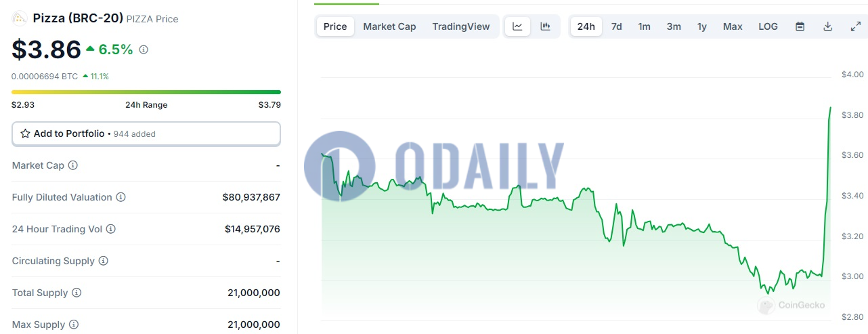Click the 24h Range progress bar
This screenshot has width=868, height=334.
click(x=146, y=91)
